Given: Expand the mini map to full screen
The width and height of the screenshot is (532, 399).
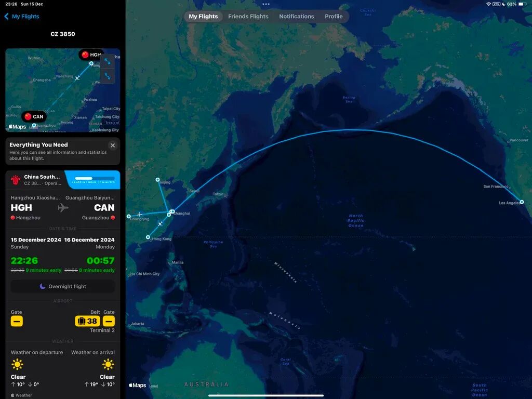Looking at the screenshot, I should pos(108,61).
